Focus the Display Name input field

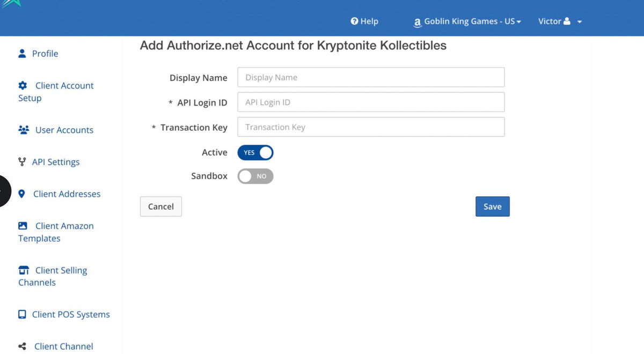(x=371, y=77)
